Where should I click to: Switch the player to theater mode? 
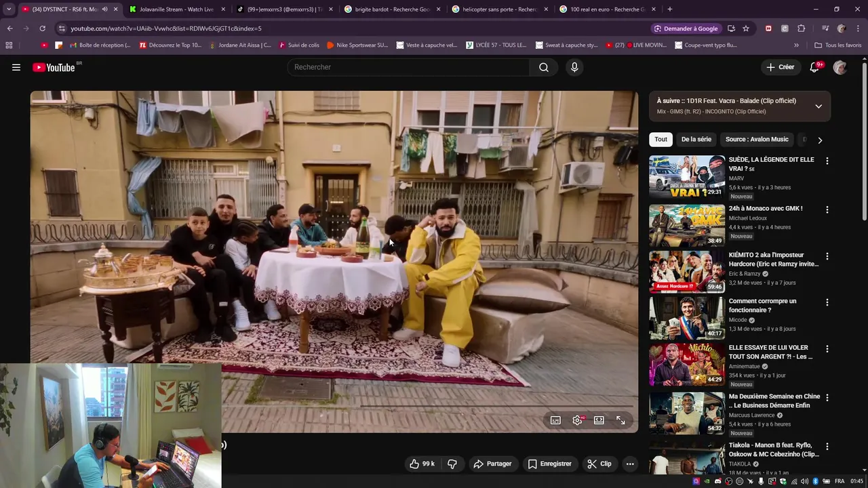[599, 420]
